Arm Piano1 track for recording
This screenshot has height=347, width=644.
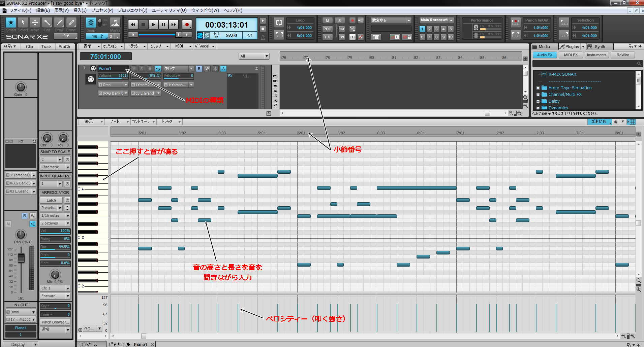tap(150, 69)
